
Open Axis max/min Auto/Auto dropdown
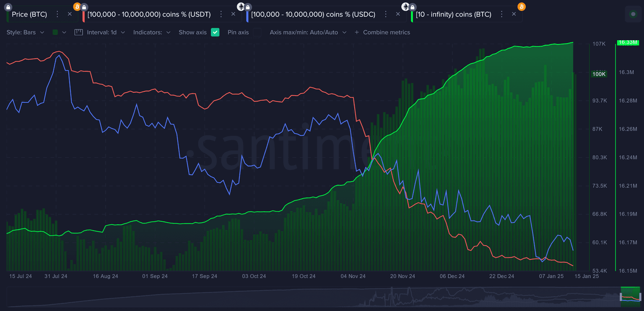[x=308, y=32]
